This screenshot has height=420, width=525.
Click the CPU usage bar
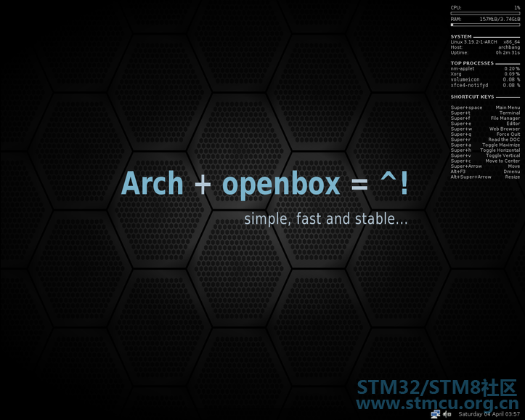tap(485, 13)
